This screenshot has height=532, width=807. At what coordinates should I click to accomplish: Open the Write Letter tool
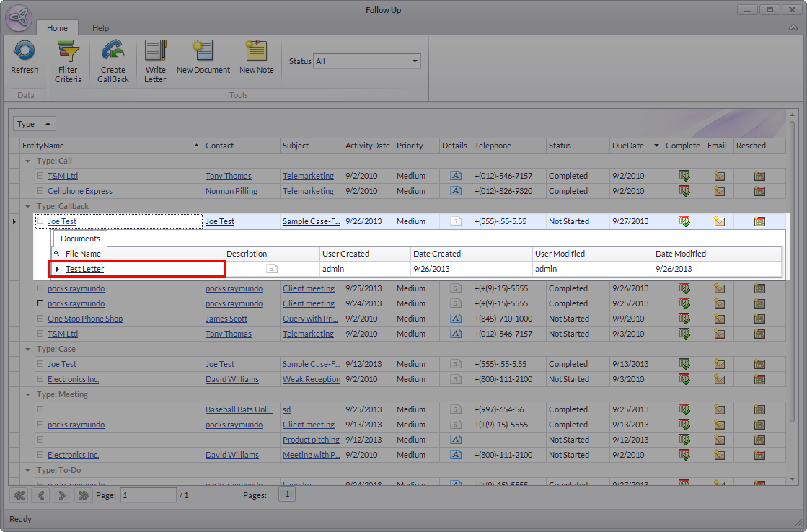tap(155, 52)
